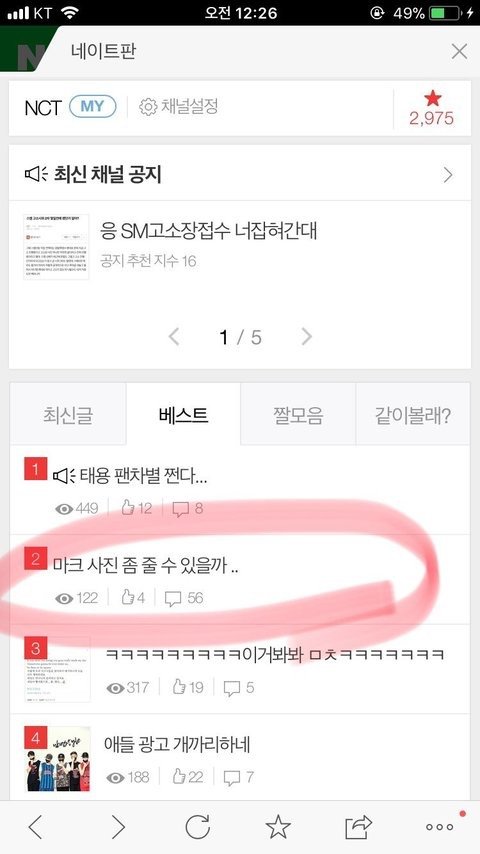Tap the browser back arrow icon
This screenshot has height=854, width=480.
[x=35, y=827]
